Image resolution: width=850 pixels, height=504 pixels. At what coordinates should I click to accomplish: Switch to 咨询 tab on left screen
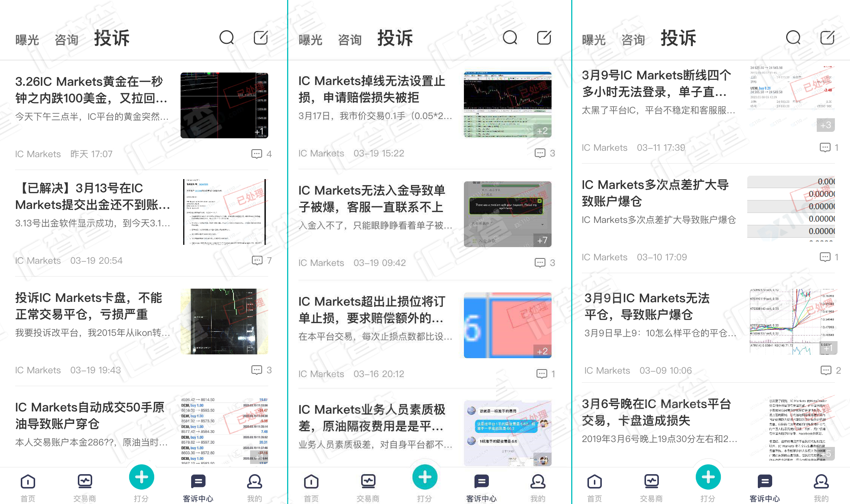point(66,40)
